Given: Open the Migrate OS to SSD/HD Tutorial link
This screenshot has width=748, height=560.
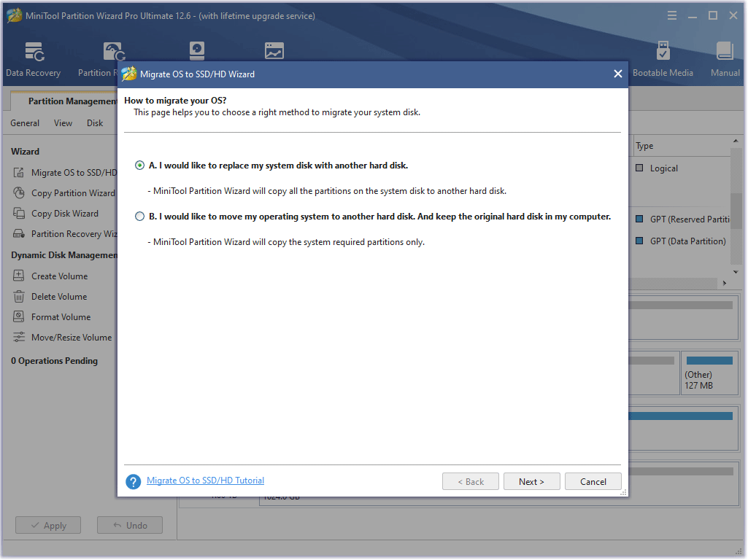Looking at the screenshot, I should [x=205, y=481].
